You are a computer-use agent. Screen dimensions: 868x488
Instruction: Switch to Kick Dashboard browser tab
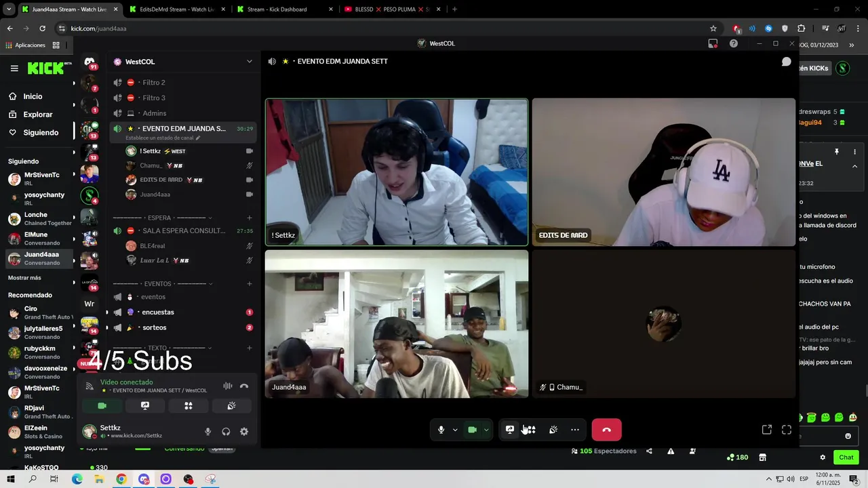[285, 9]
